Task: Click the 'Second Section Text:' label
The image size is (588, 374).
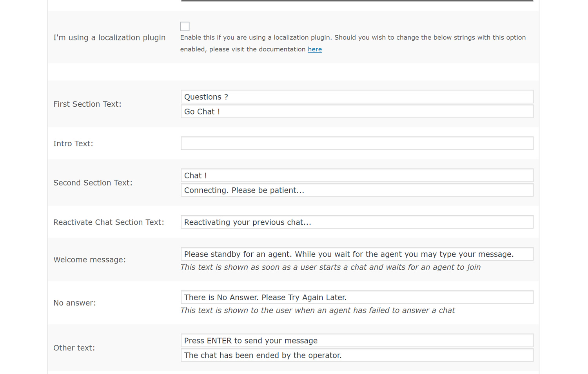Action: tap(93, 183)
